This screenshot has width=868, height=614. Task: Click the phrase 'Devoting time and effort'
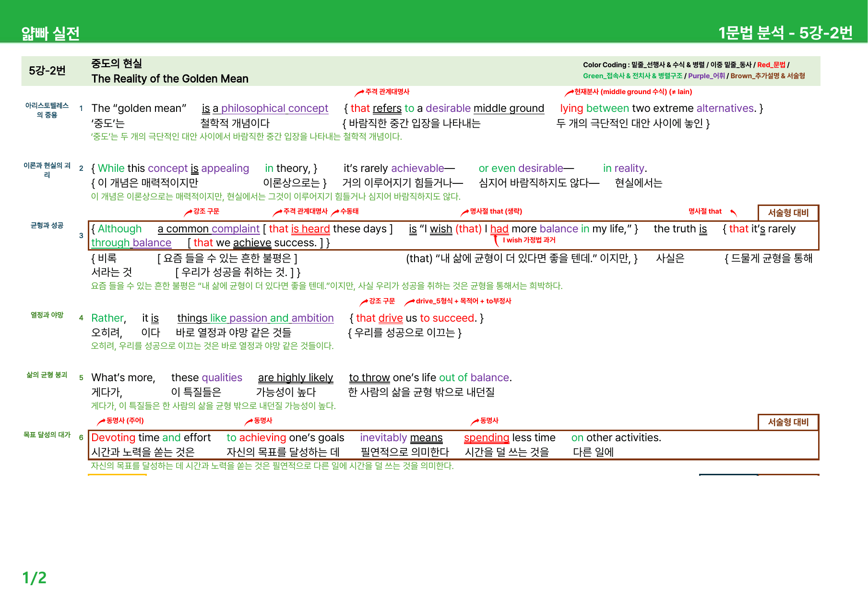(151, 438)
